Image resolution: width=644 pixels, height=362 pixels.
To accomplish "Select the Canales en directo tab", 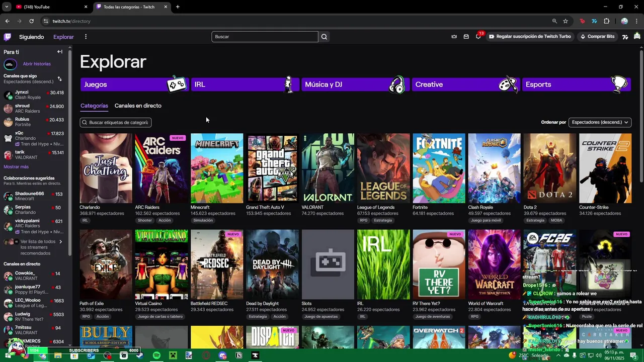I will click(x=138, y=106).
